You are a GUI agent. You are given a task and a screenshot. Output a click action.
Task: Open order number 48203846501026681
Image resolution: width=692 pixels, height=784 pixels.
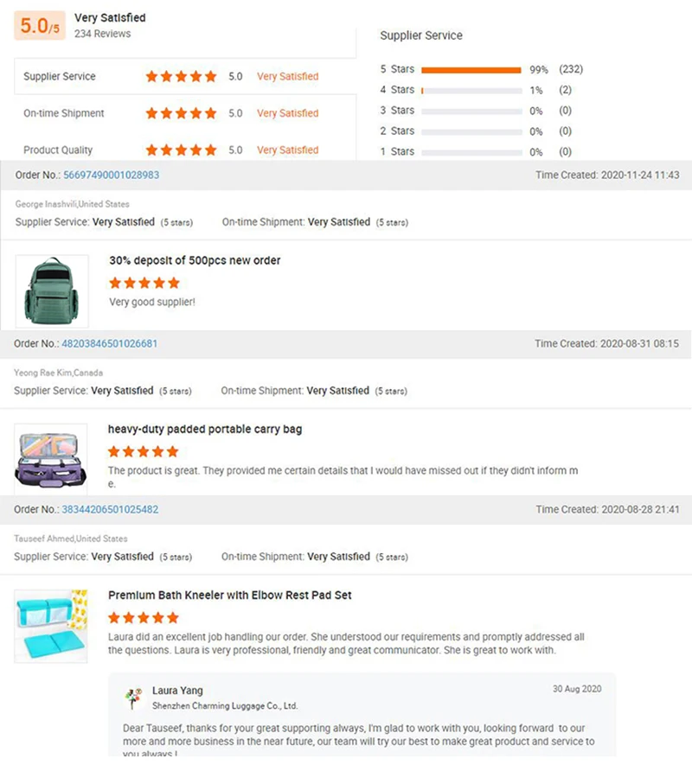coord(109,343)
